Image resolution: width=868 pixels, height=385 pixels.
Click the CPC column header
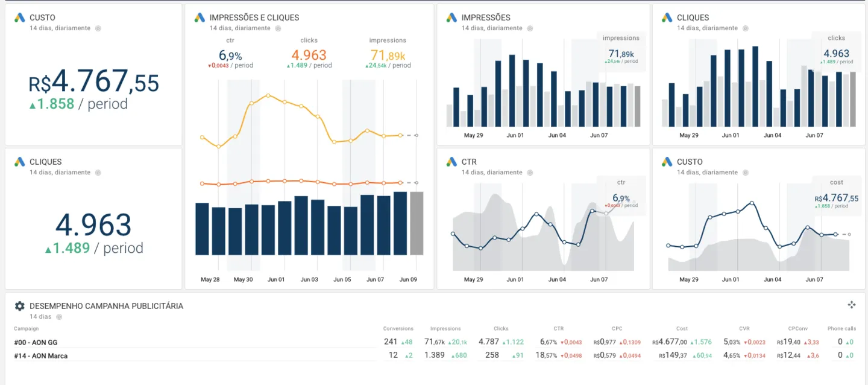[617, 329]
